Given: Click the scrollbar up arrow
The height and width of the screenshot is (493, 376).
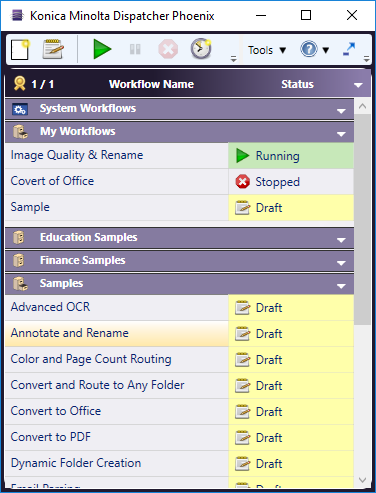Looking at the screenshot, I should 363,106.
